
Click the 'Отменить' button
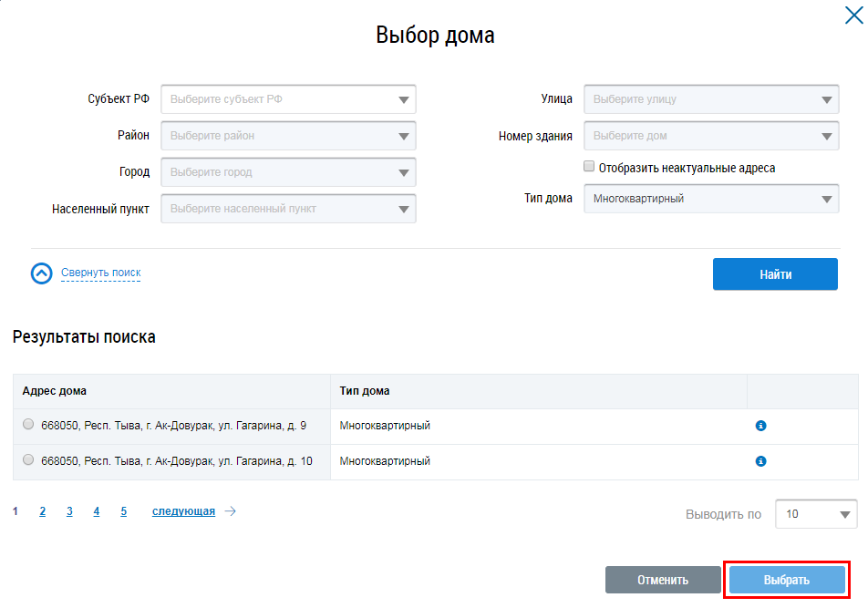[662, 580]
